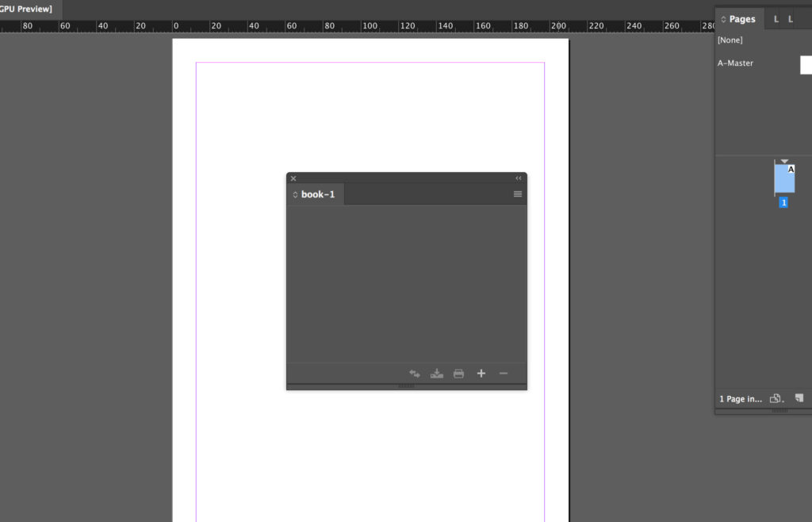The height and width of the screenshot is (522, 812).
Task: Create new page via Pages panel icon
Action: [799, 398]
